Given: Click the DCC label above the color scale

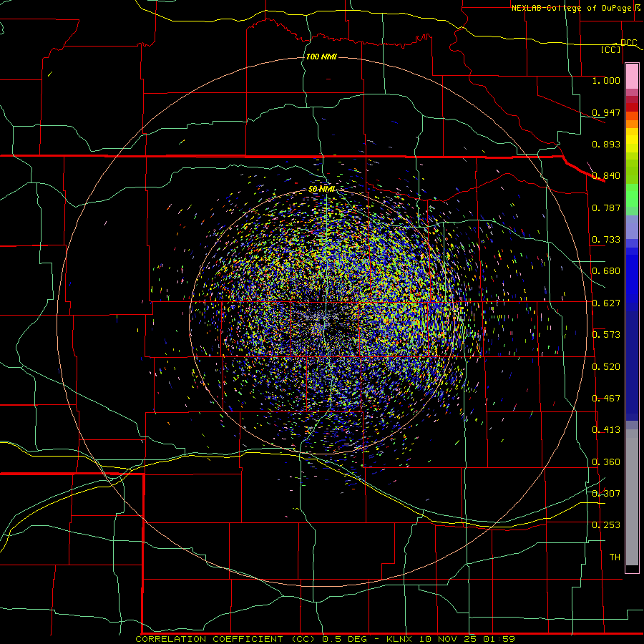Looking at the screenshot, I should point(628,42).
